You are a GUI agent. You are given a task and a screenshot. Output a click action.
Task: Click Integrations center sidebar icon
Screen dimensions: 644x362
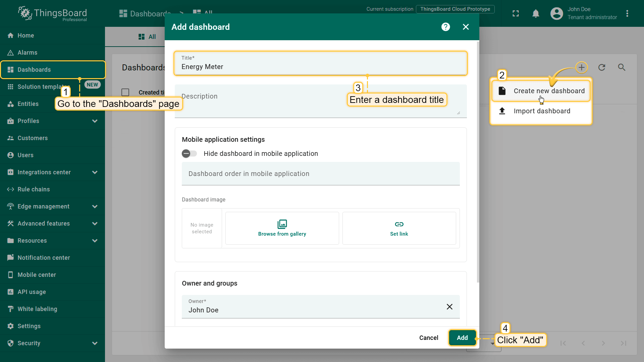click(x=10, y=172)
